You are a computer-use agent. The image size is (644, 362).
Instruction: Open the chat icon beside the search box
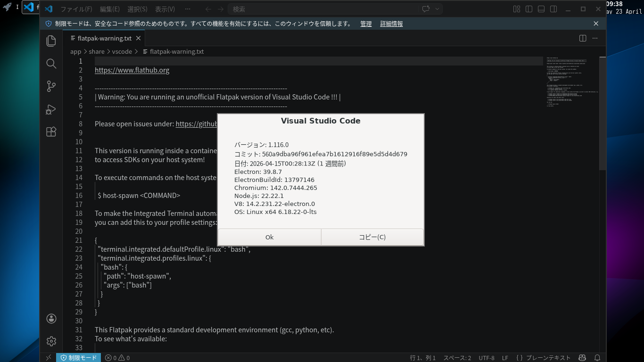pyautogui.click(x=426, y=9)
